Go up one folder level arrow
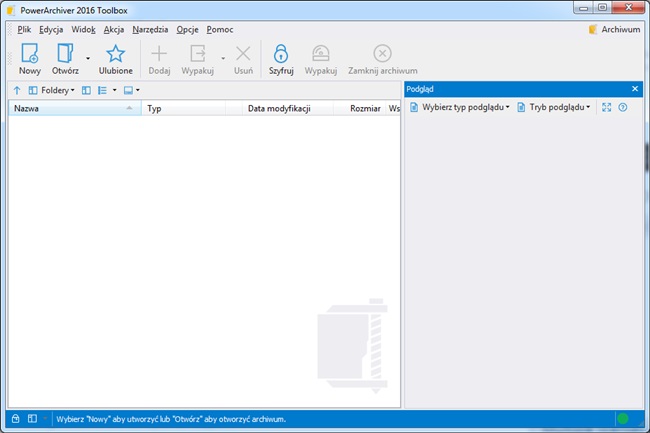Viewport: 650px width, 433px height. pos(17,90)
